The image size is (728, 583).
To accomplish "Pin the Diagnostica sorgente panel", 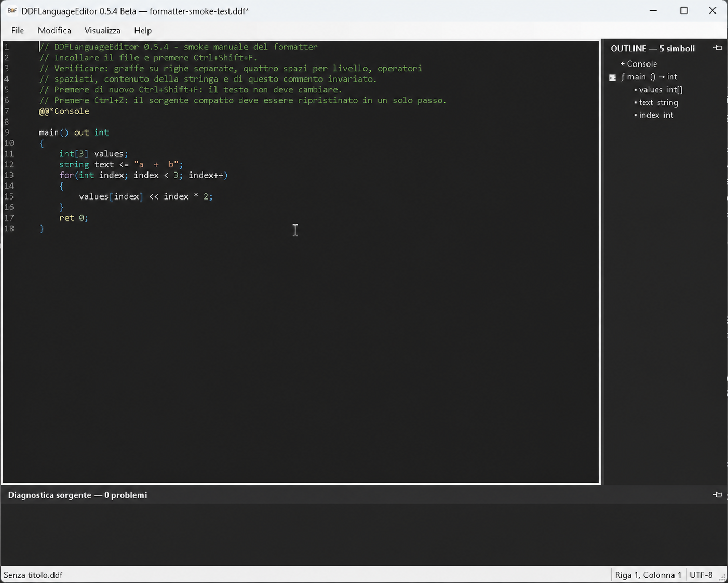I will click(x=718, y=494).
